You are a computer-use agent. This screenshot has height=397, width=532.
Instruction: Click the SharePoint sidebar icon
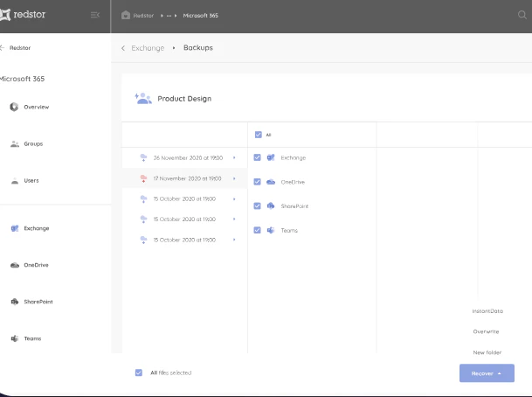pos(15,302)
